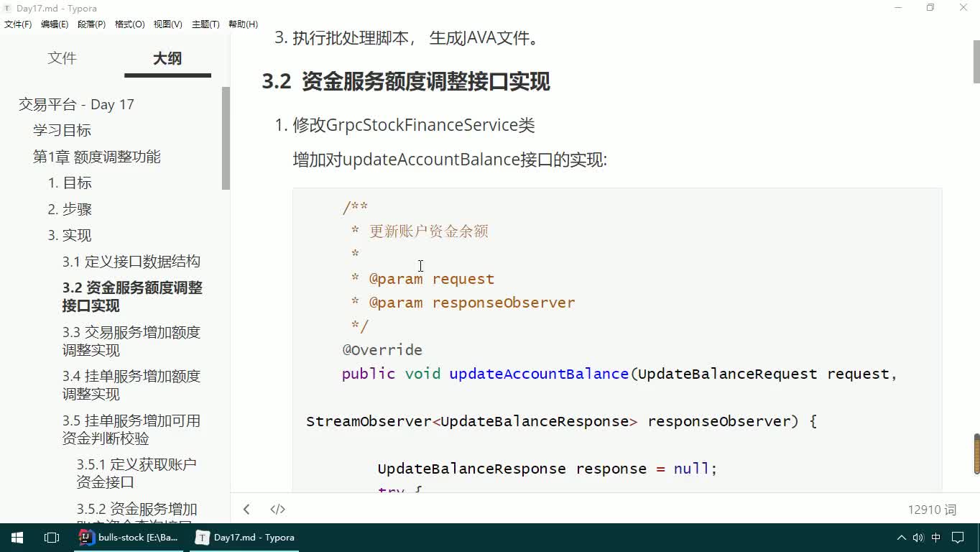
Task: Open Windows Task View
Action: (52, 538)
